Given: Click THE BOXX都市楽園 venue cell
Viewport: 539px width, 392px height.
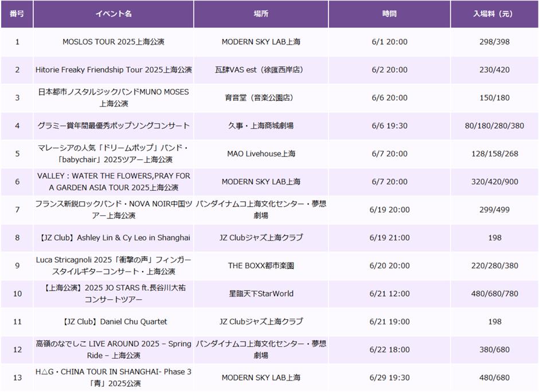Looking at the screenshot, I should click(261, 265).
